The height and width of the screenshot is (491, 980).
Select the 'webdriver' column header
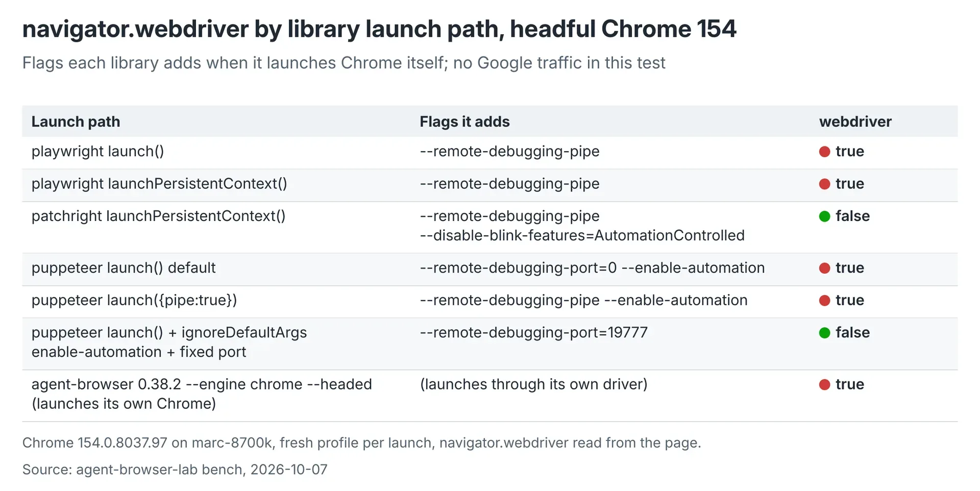855,121
